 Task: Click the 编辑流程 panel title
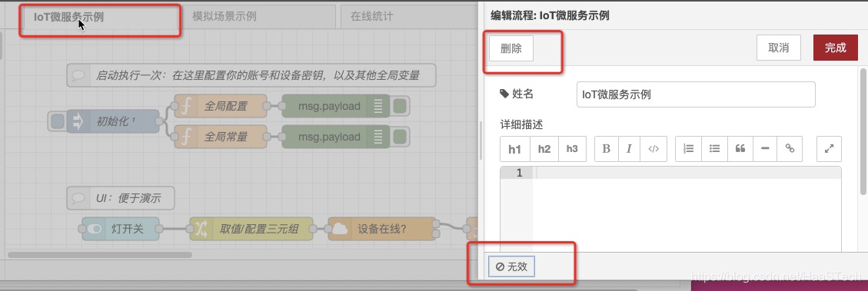pos(550,15)
